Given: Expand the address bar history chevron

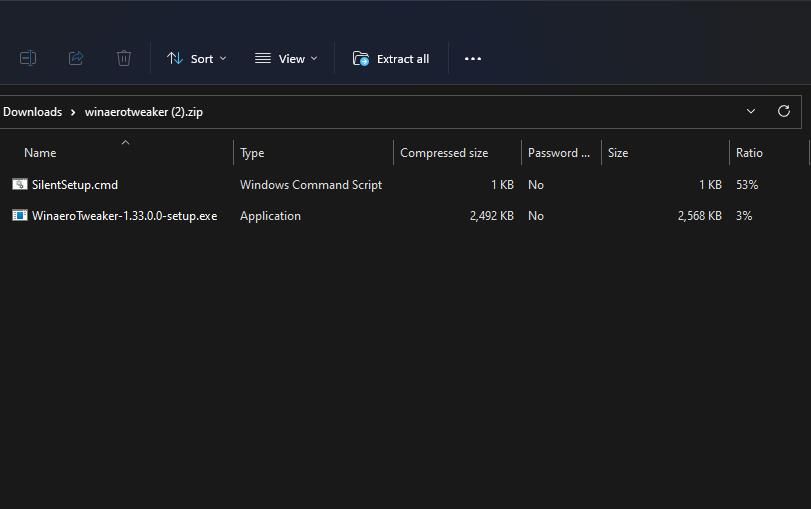Looking at the screenshot, I should click(751, 111).
